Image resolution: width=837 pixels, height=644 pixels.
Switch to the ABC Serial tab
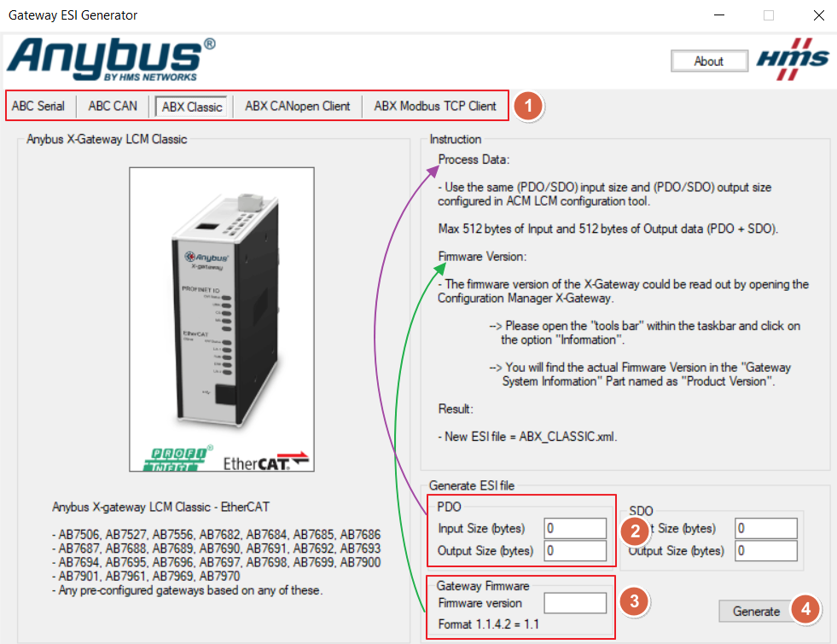tap(38, 106)
